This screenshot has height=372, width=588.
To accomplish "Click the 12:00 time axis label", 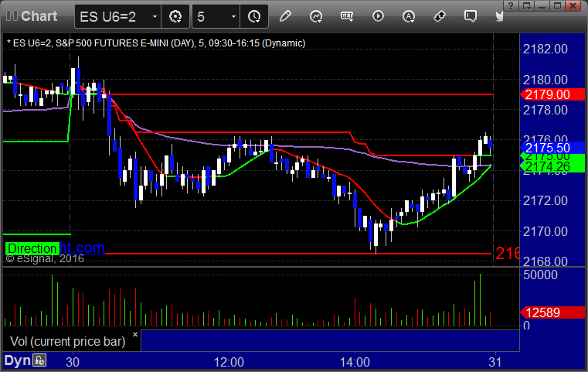I will coord(229,362).
